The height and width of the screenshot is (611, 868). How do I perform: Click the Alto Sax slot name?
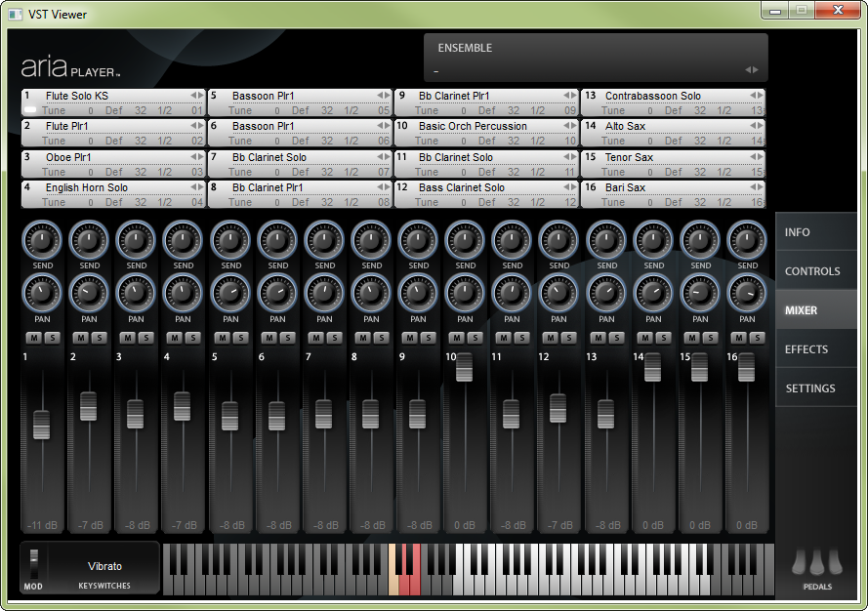pos(625,126)
